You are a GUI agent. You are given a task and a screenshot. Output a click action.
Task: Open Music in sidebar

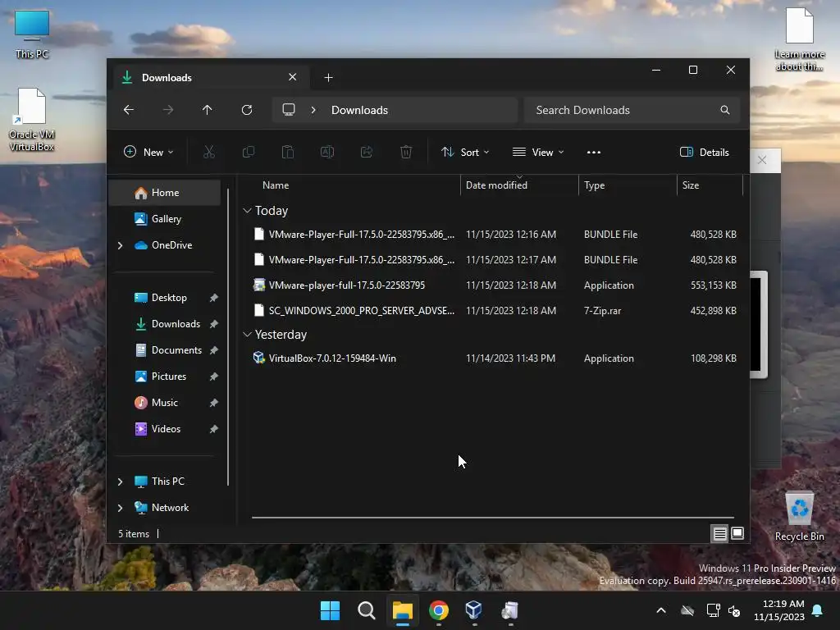coord(165,403)
